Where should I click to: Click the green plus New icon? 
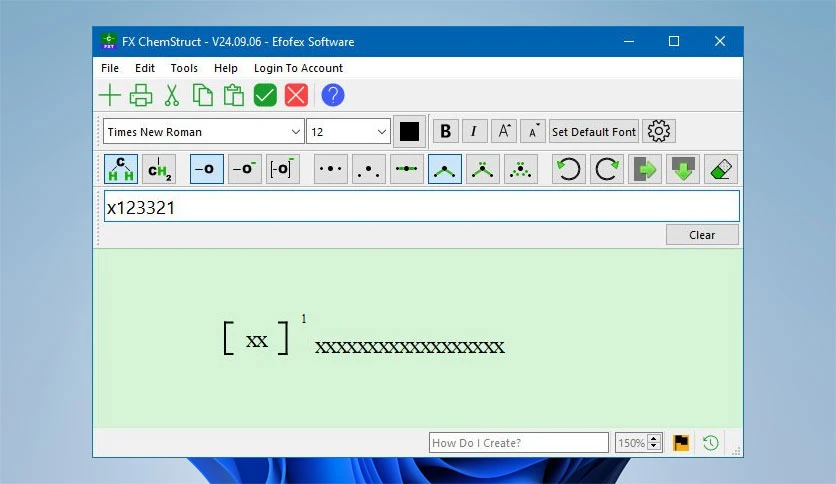[x=110, y=95]
